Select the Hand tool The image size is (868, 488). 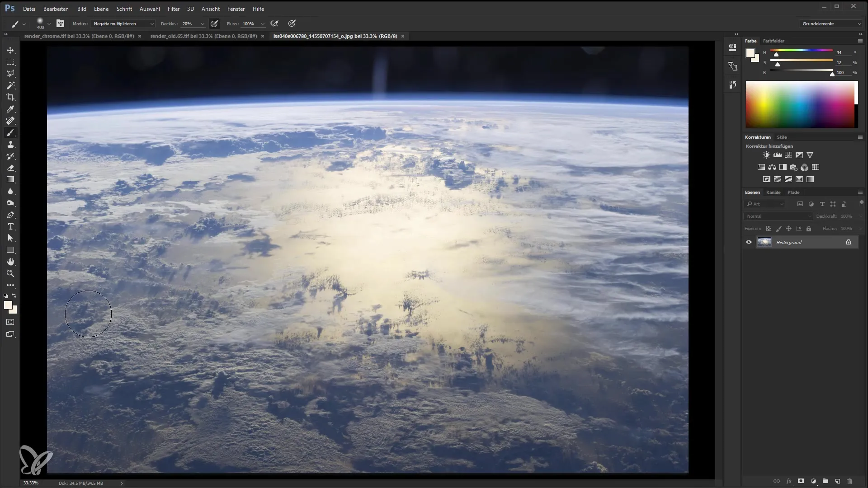pos(10,262)
